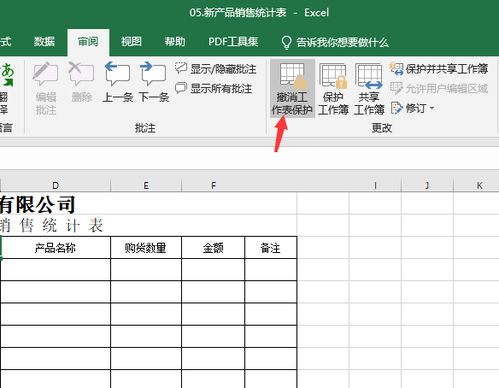Viewport: 499px width, 388px height.
Task: Open the Data (数据) ribbon tab
Action: click(44, 42)
